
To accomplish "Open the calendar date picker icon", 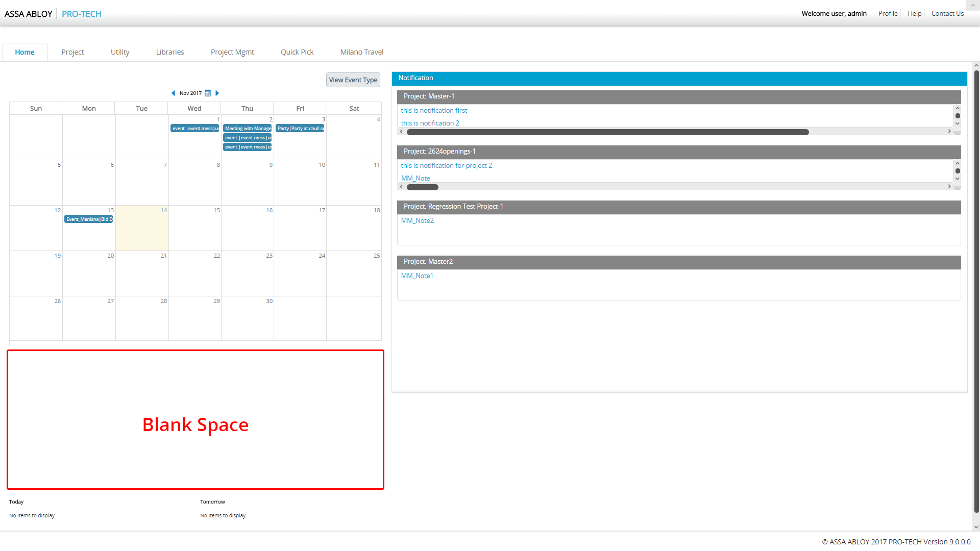I will point(208,93).
